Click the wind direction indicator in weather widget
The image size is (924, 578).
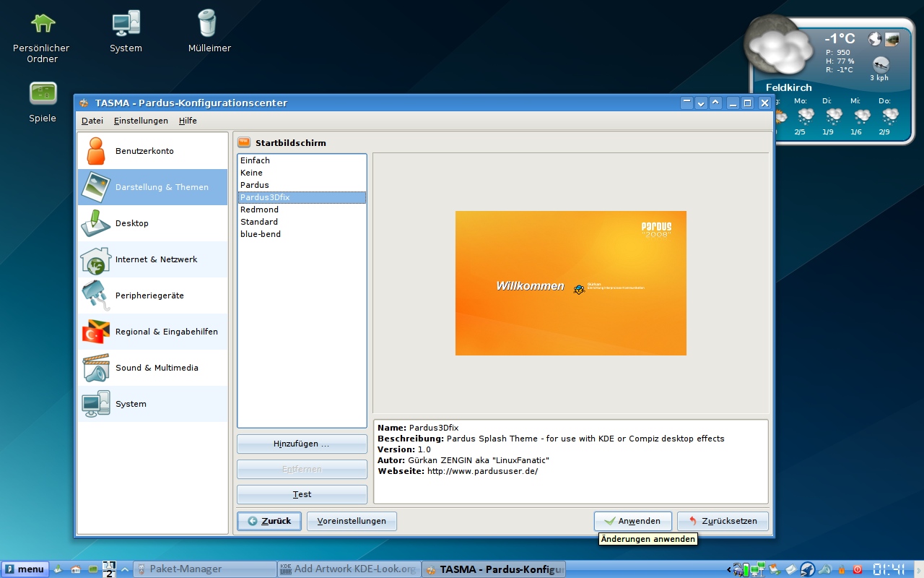[x=881, y=64]
